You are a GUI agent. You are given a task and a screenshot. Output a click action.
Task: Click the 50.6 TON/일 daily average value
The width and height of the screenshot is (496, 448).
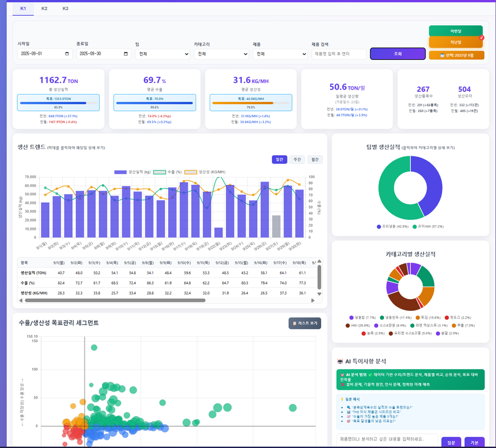click(347, 87)
